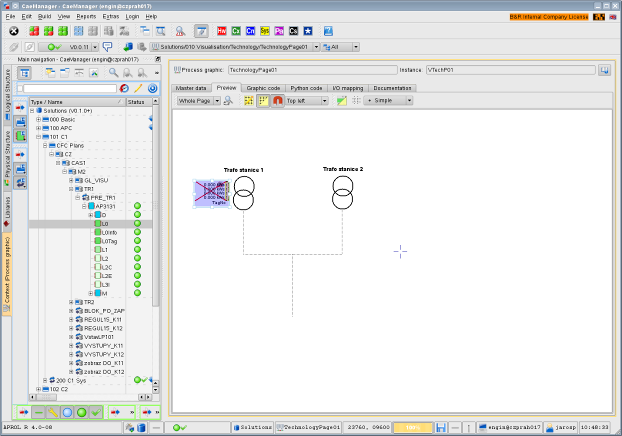This screenshot has height=436, width=622.
Task: Click the green Cs toolbar icon
Action: point(236,31)
